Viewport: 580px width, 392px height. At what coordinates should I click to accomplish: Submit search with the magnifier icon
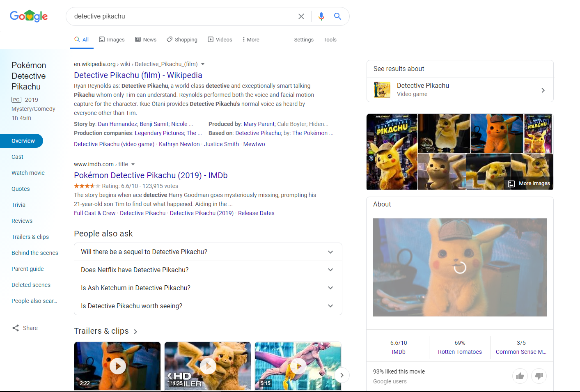pyautogui.click(x=337, y=16)
